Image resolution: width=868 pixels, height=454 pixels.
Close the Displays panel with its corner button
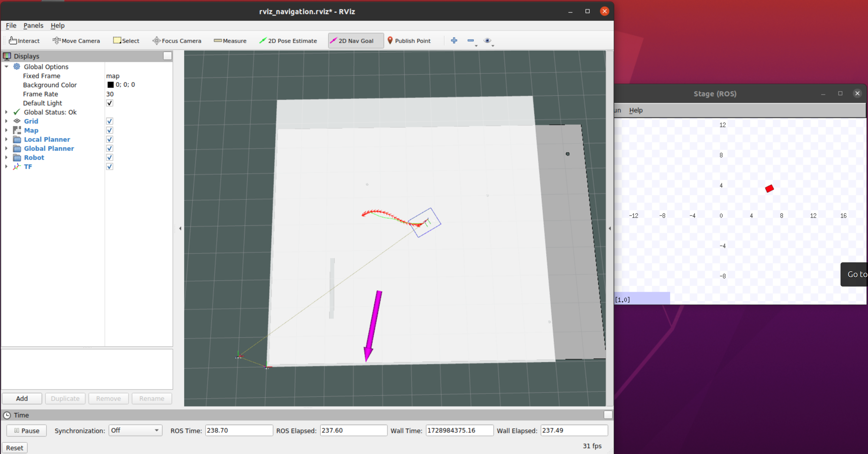tap(168, 56)
